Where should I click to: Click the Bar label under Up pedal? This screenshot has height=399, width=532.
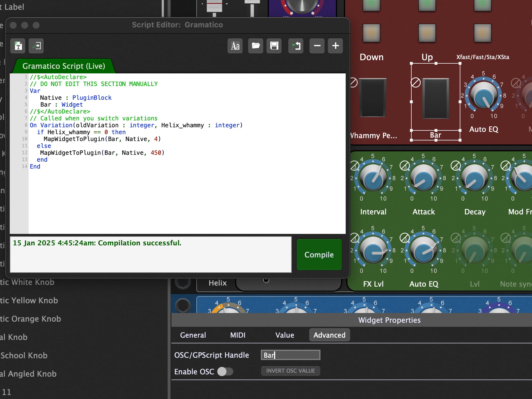435,135
